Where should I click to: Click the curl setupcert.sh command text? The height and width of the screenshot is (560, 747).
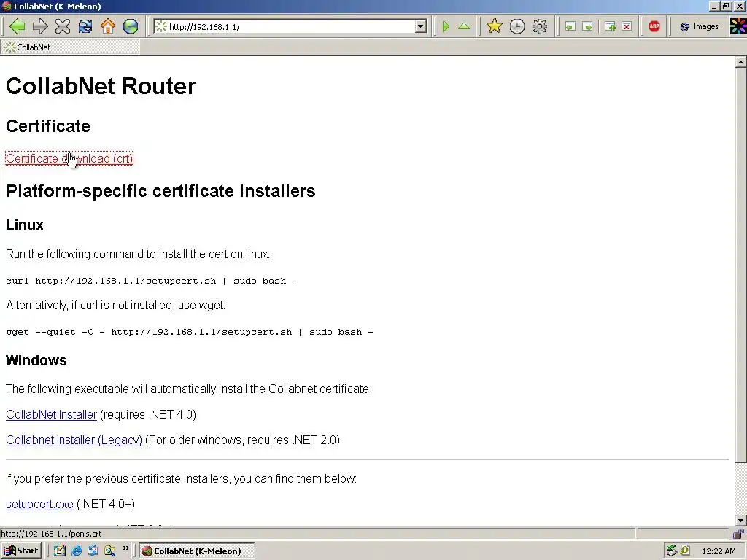[x=152, y=281]
